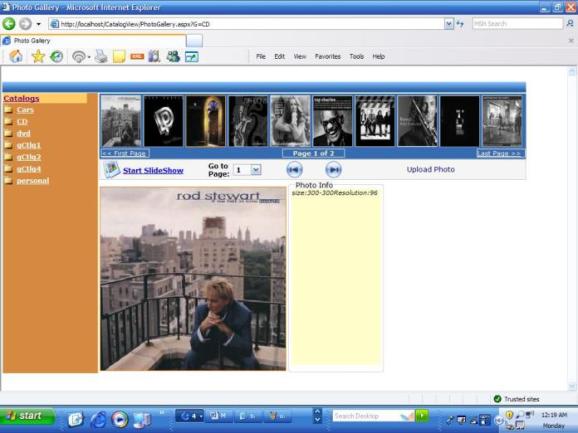Screen dimensions: 578x433
Task: Open the View menu
Action: click(300, 56)
